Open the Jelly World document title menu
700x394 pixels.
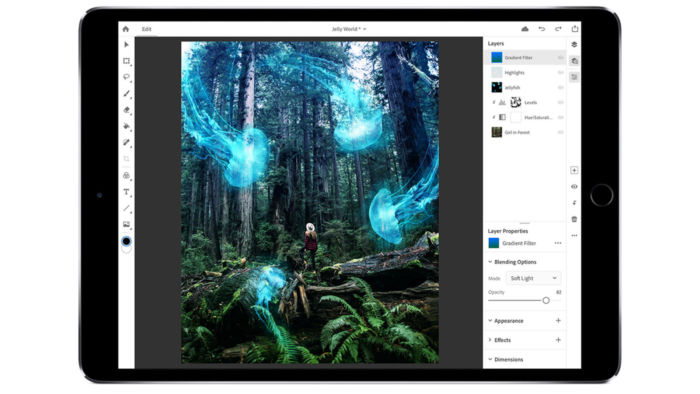click(x=349, y=29)
